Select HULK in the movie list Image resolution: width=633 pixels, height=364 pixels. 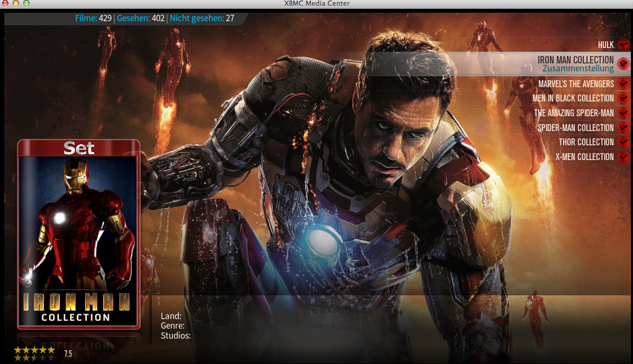point(606,45)
